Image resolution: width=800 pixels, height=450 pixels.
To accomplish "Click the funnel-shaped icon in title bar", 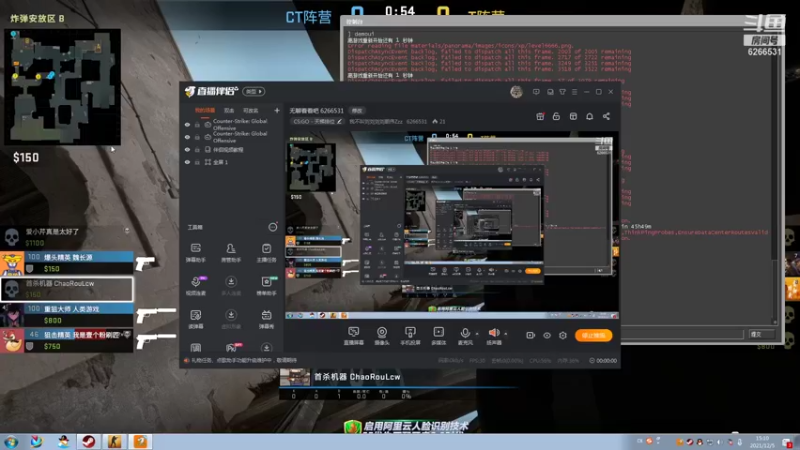I will (x=562, y=92).
